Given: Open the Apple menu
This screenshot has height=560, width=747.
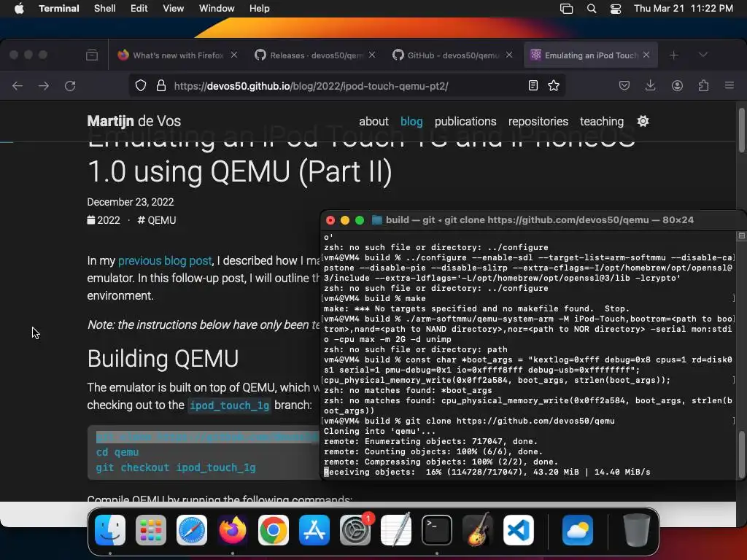Looking at the screenshot, I should click(19, 8).
